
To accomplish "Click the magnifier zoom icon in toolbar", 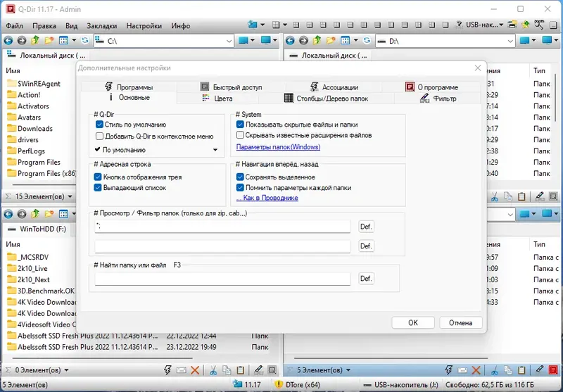I will click(539, 25).
